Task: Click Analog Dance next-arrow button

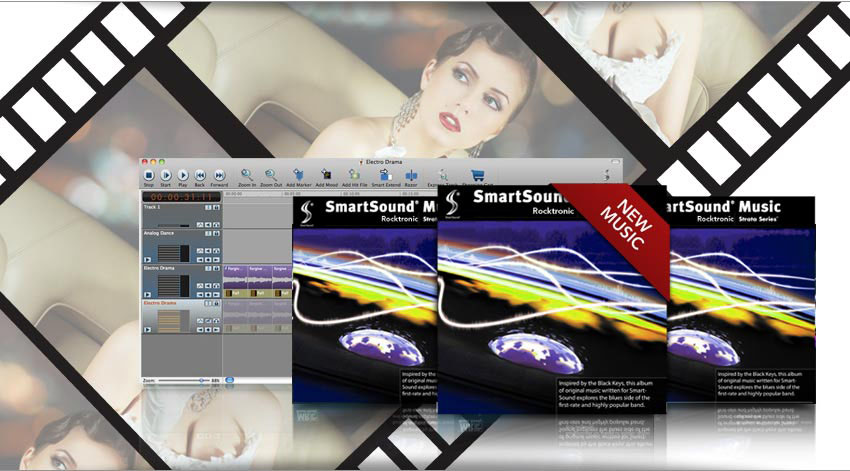Action: tap(216, 260)
